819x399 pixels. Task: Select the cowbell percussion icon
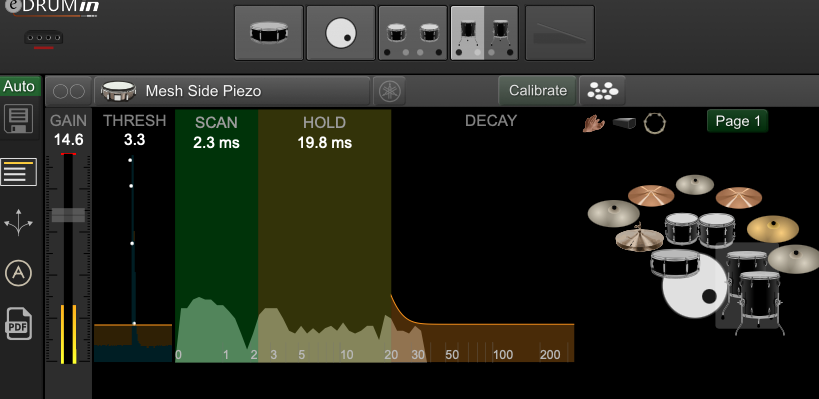pos(624,123)
